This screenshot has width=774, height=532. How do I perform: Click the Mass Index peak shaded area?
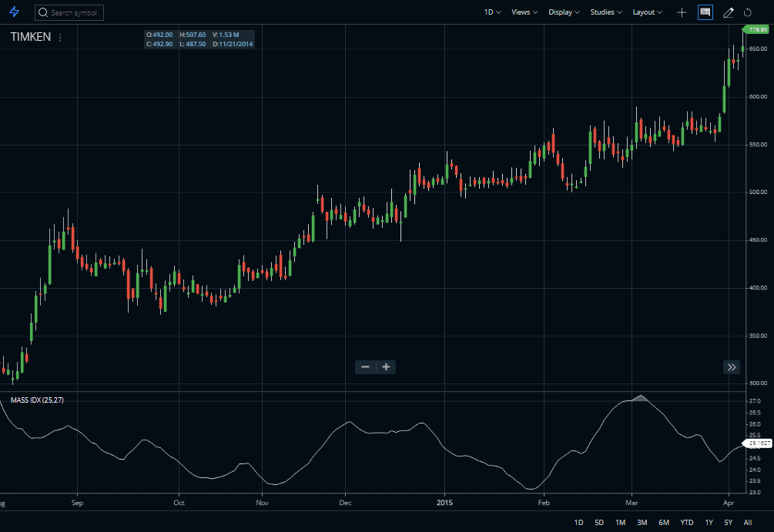click(x=640, y=399)
